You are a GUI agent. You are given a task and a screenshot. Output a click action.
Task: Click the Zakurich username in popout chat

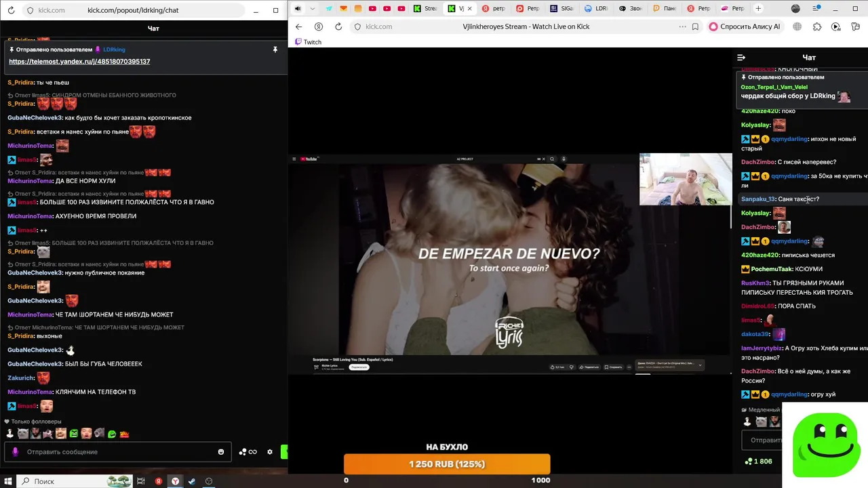point(21,378)
